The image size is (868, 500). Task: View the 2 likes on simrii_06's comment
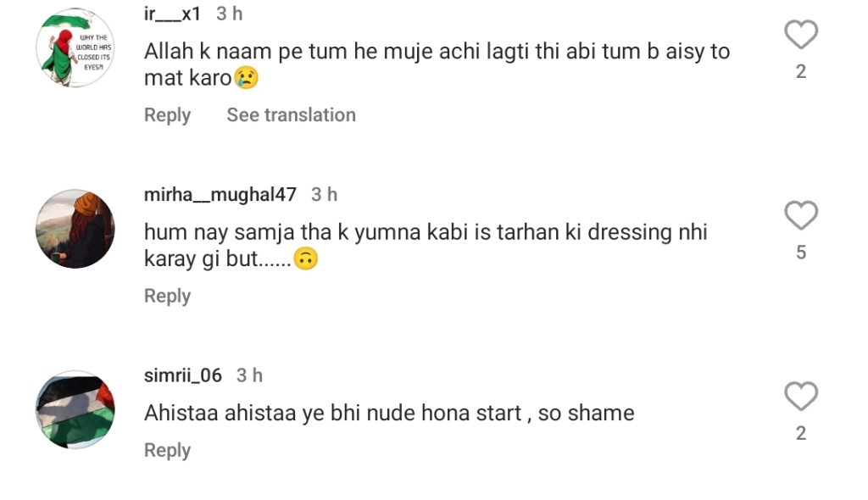tap(800, 433)
